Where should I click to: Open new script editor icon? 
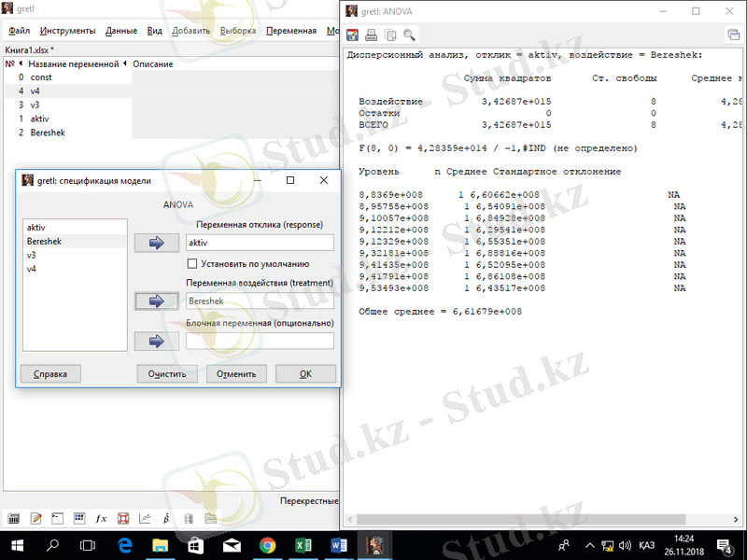tap(35, 518)
